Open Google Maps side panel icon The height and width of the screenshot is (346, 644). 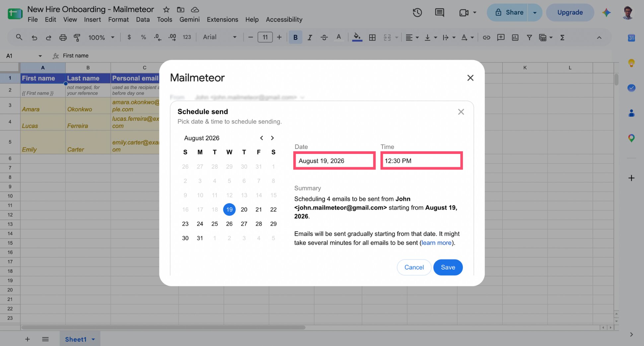coord(631,138)
